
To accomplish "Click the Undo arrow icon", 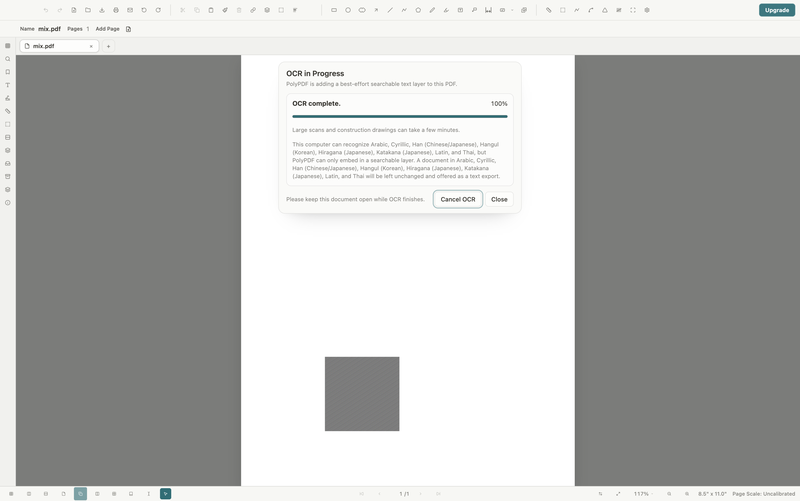I will (x=45, y=10).
